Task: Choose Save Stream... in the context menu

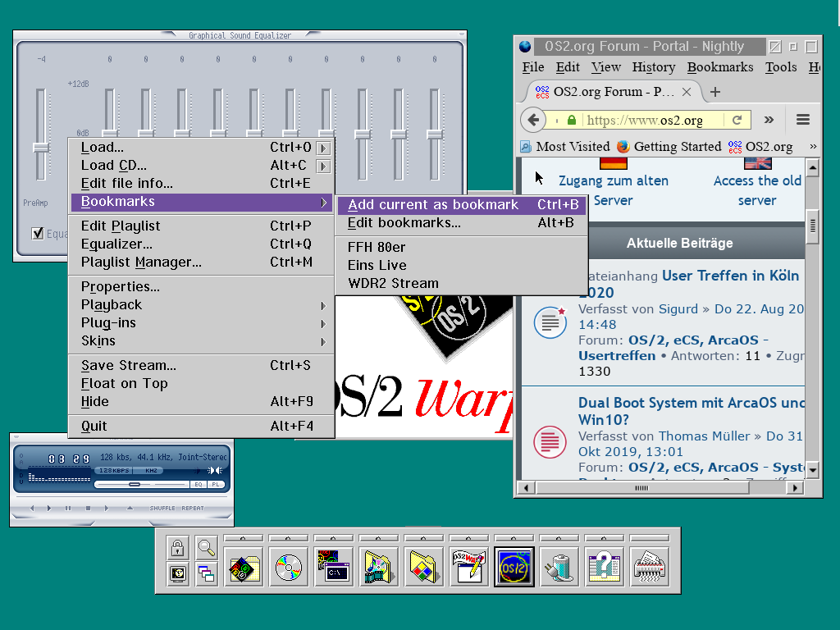Action: coord(202,365)
